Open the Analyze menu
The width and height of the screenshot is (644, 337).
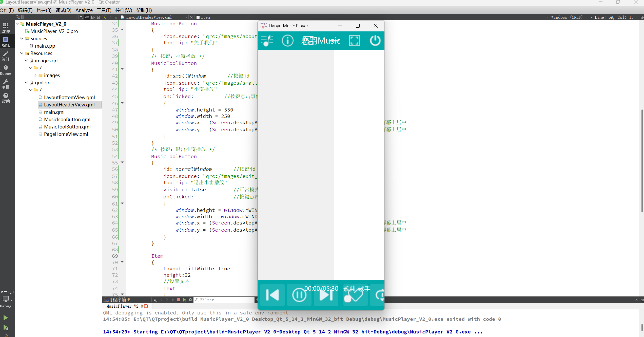point(84,10)
